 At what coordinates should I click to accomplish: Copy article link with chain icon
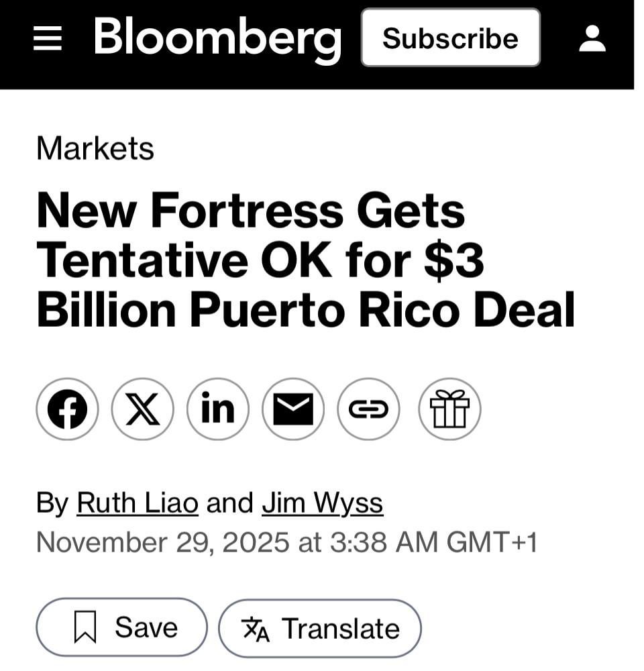(x=368, y=409)
